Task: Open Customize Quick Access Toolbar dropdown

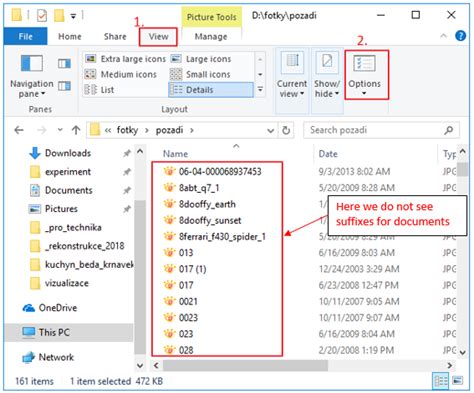Action: pos(73,16)
